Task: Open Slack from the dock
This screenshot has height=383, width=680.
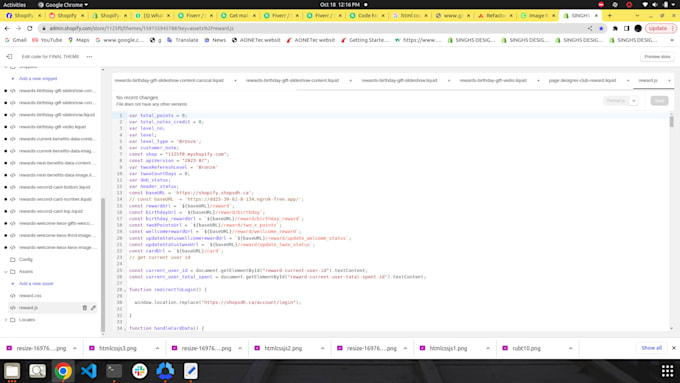Action: [140, 371]
